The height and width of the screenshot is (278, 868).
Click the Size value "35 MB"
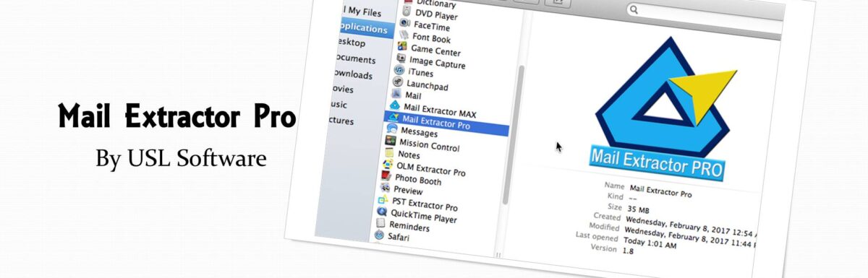tap(639, 209)
